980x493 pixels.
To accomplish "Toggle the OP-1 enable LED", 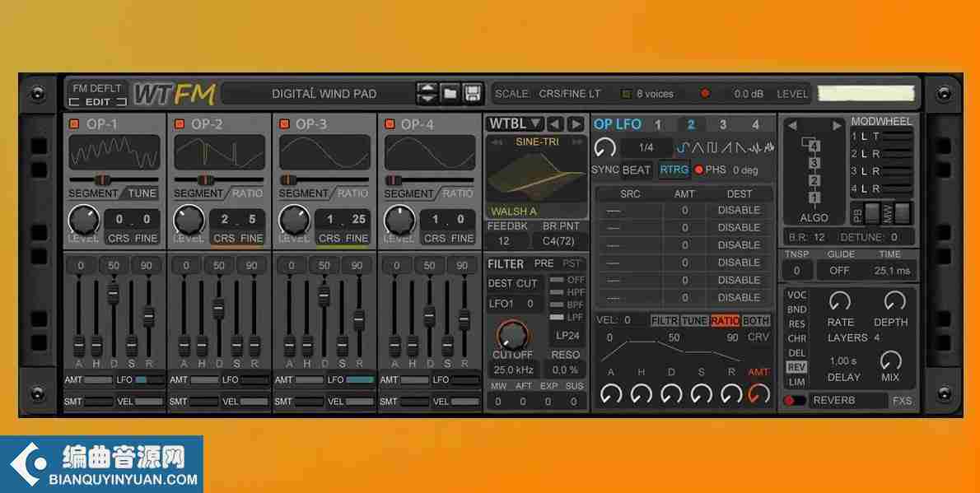I will coord(74,124).
